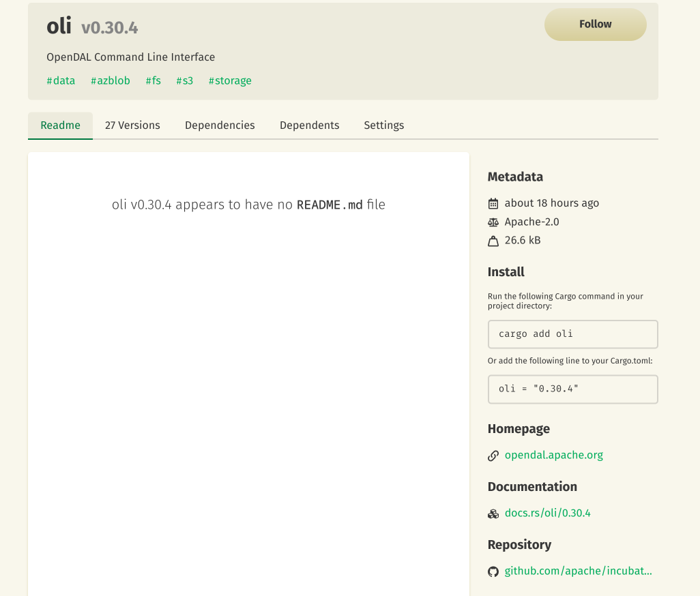The width and height of the screenshot is (700, 596).
Task: Open the docs.rs/oli/0.30.4 documentation link
Action: [547, 513]
